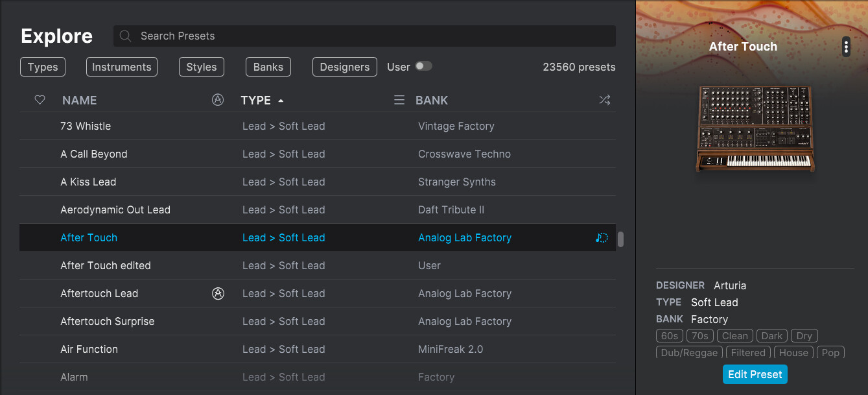This screenshot has height=395, width=868.
Task: Click the Arturia badge on Aftertouch Lead row
Action: click(x=218, y=293)
